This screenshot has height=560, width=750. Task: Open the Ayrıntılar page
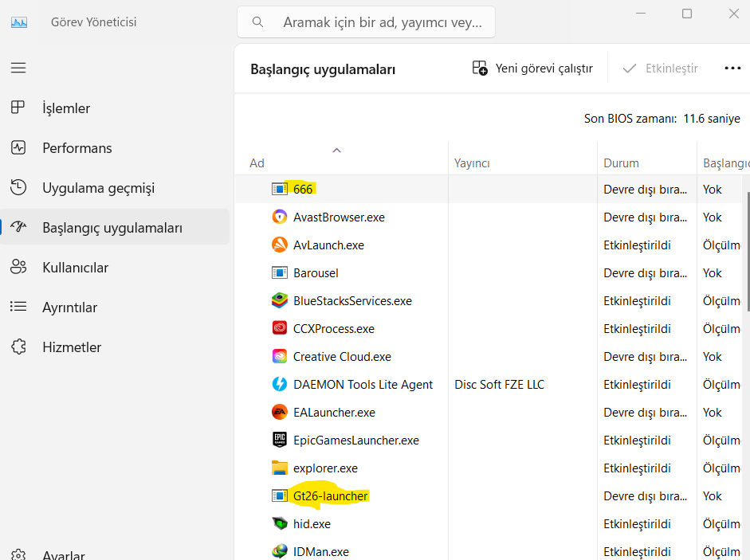point(115,307)
